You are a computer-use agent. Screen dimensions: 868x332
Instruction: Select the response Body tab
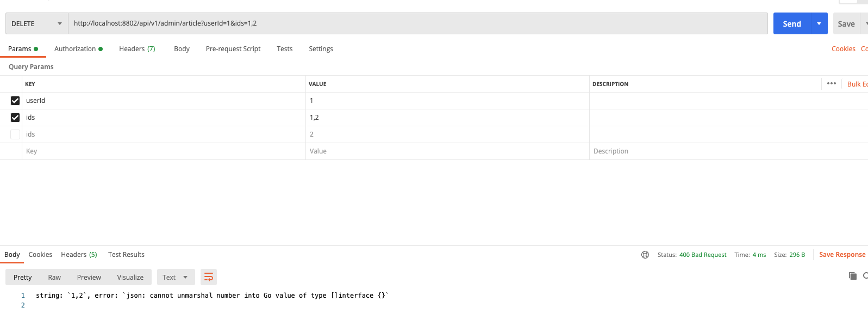point(12,254)
